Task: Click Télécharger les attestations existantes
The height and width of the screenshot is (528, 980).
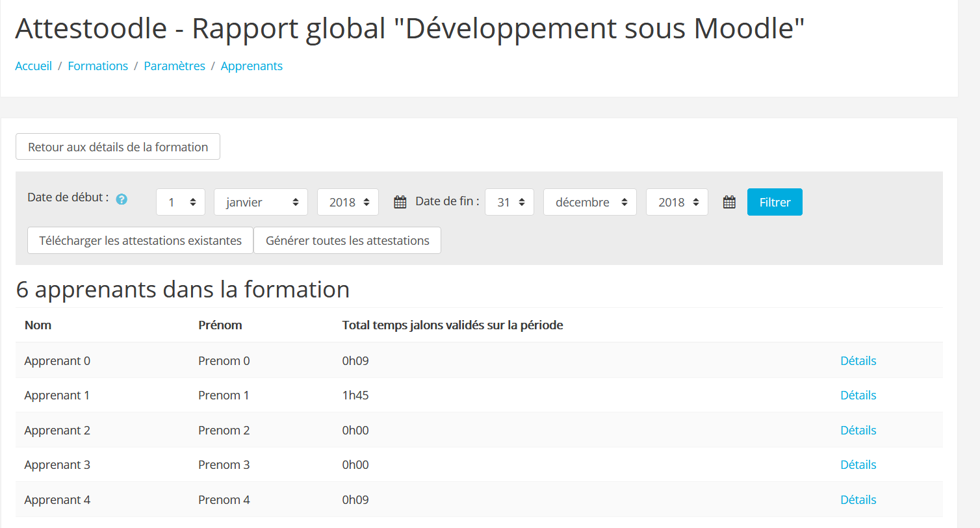Action: pos(140,240)
